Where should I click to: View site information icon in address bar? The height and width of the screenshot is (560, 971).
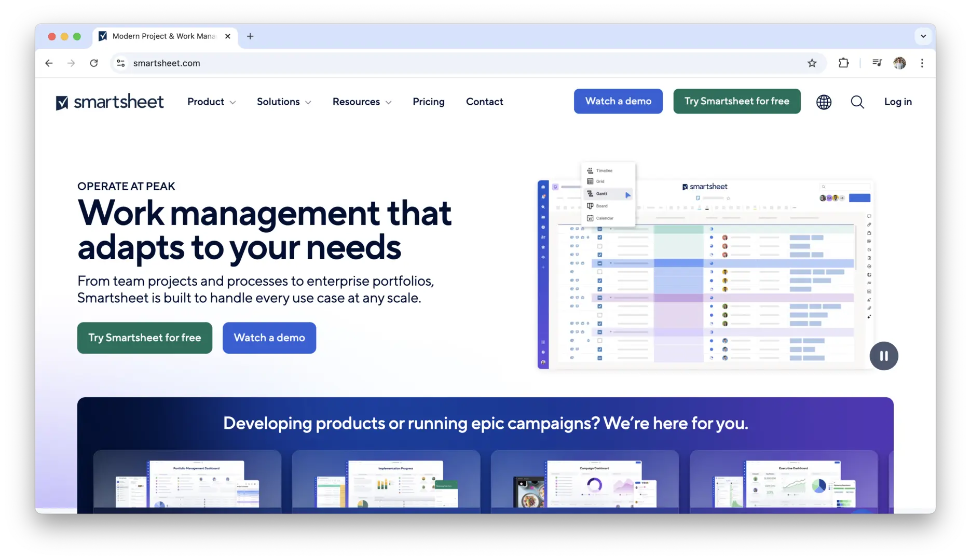tap(121, 63)
